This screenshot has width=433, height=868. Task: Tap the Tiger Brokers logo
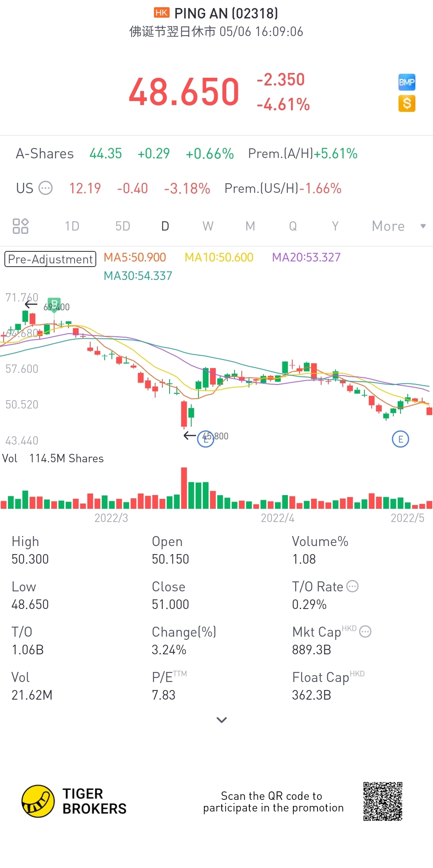tap(74, 801)
